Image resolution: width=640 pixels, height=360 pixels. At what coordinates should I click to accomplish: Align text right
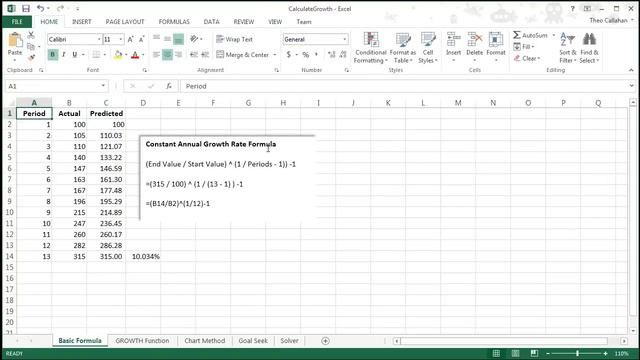click(178, 54)
